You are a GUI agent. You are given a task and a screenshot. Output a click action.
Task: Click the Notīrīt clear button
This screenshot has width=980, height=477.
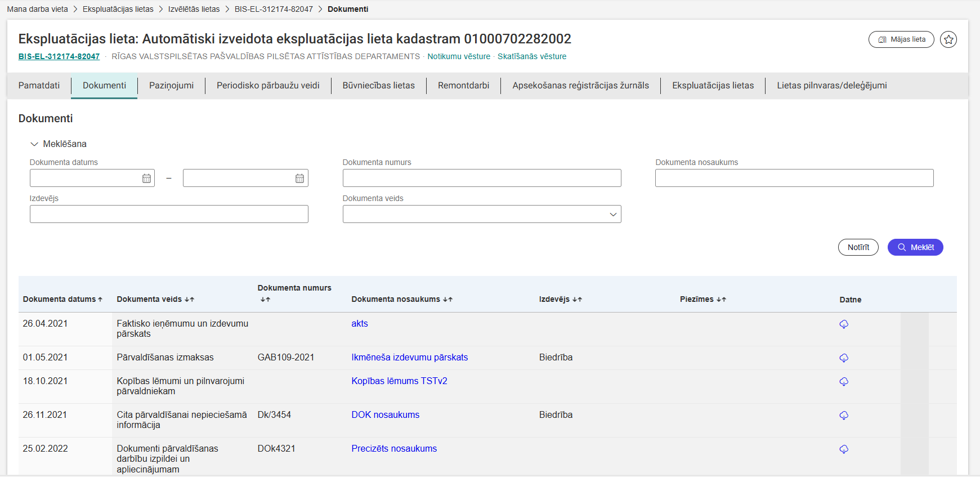(858, 247)
